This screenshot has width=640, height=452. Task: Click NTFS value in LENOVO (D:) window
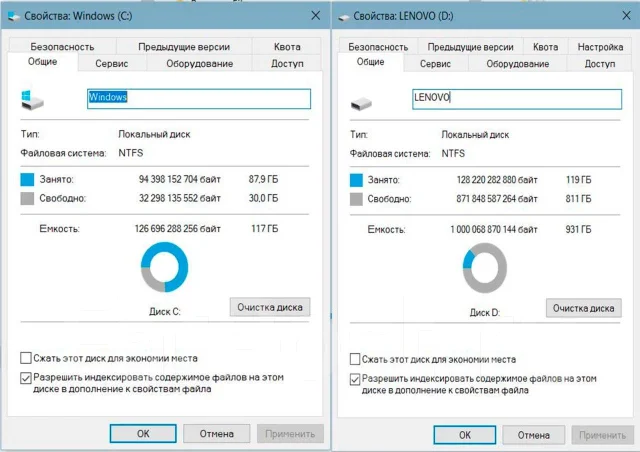point(453,154)
